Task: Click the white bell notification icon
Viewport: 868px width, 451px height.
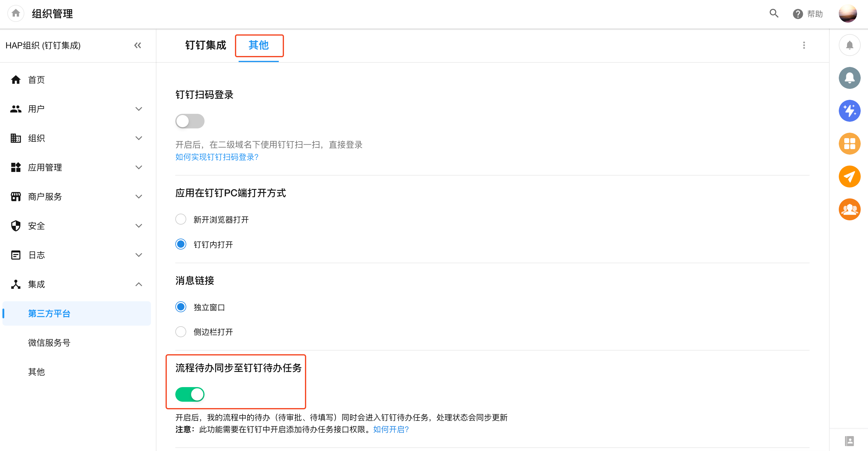Action: tap(849, 45)
